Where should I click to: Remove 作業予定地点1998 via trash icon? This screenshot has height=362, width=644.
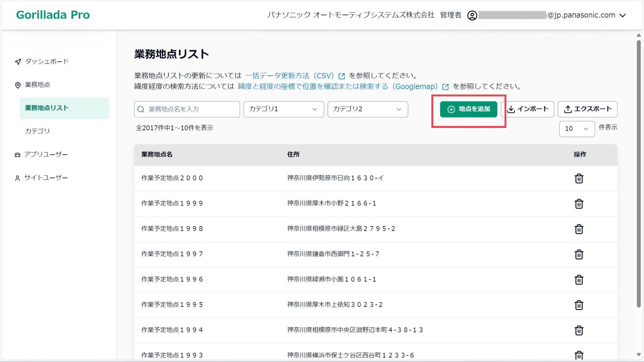coord(579,229)
